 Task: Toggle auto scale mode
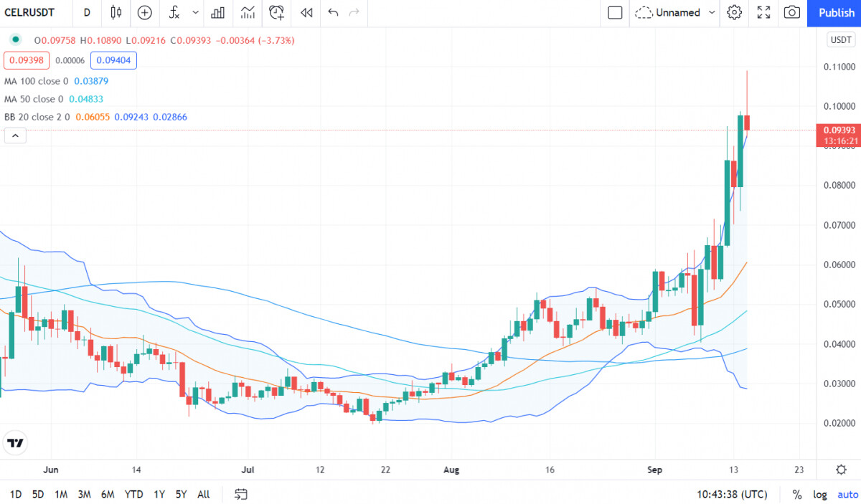847,494
